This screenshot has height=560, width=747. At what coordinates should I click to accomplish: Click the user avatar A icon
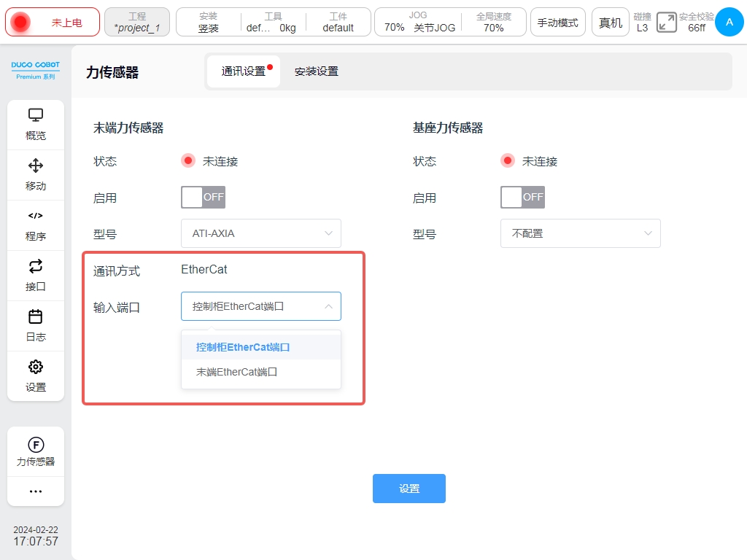pos(729,23)
